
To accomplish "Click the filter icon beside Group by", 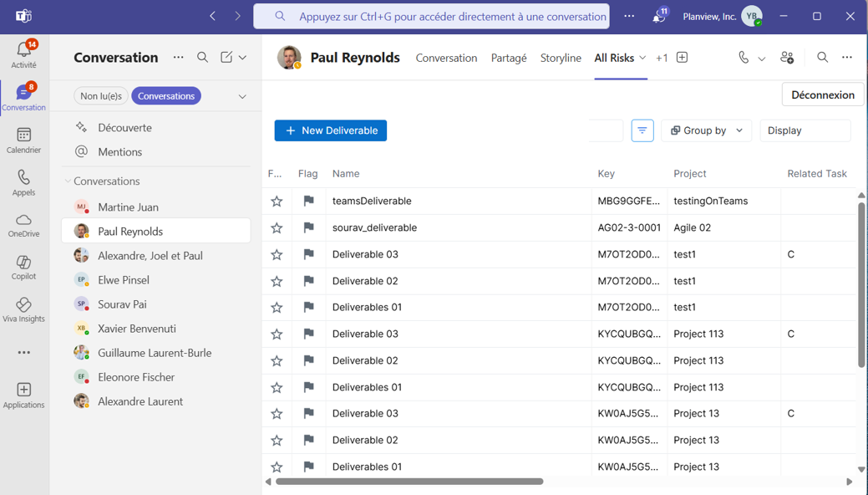I will click(x=642, y=130).
